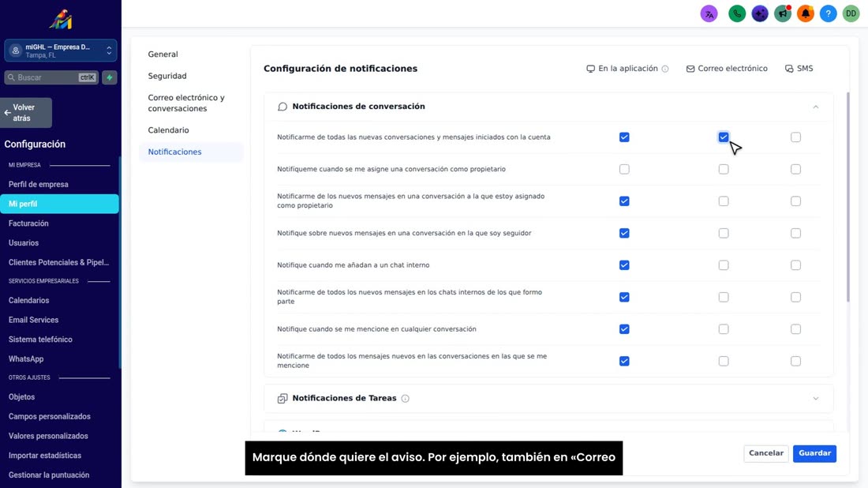
Task: Open the Seguridad tab
Action: pos(167,76)
